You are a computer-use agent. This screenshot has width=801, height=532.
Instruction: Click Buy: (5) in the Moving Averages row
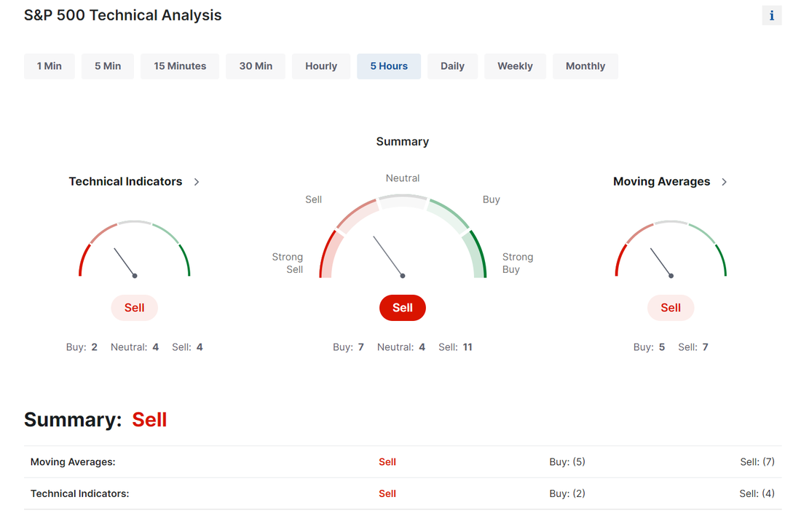point(567,462)
